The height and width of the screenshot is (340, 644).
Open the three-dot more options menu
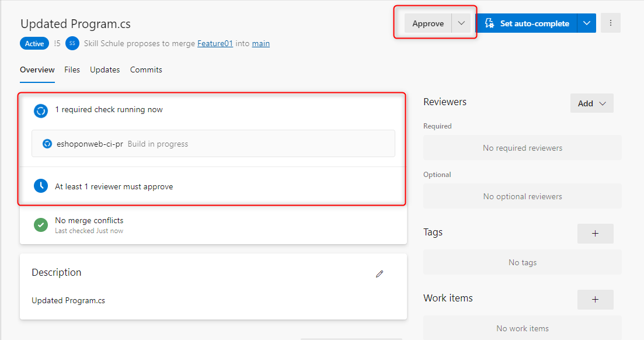tap(611, 23)
